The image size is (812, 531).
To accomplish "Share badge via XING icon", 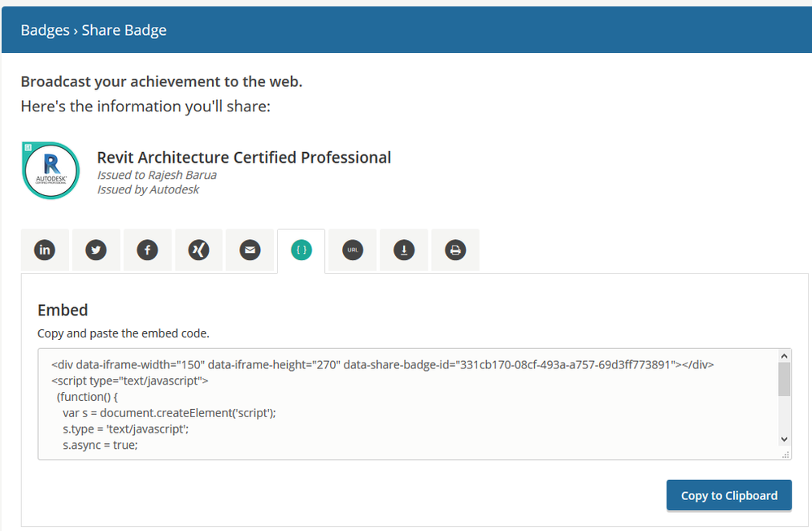I will click(x=198, y=250).
